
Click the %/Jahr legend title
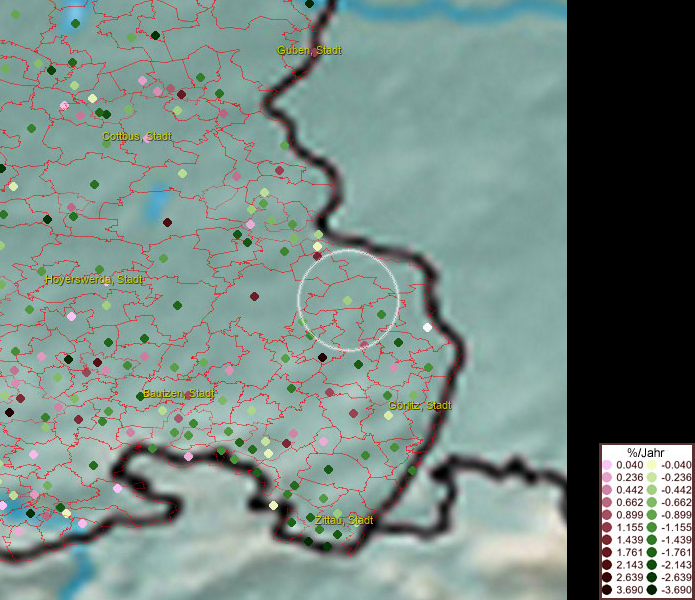pos(645,453)
